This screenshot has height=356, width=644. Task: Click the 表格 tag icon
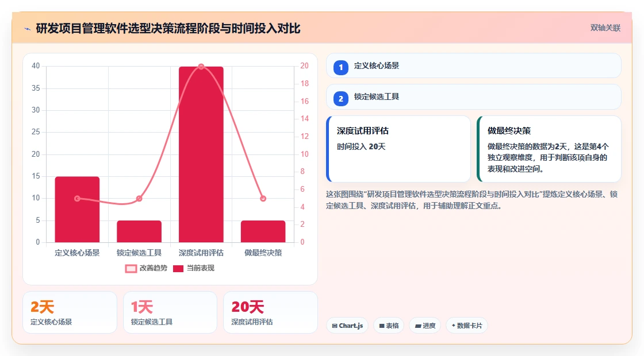pyautogui.click(x=382, y=326)
